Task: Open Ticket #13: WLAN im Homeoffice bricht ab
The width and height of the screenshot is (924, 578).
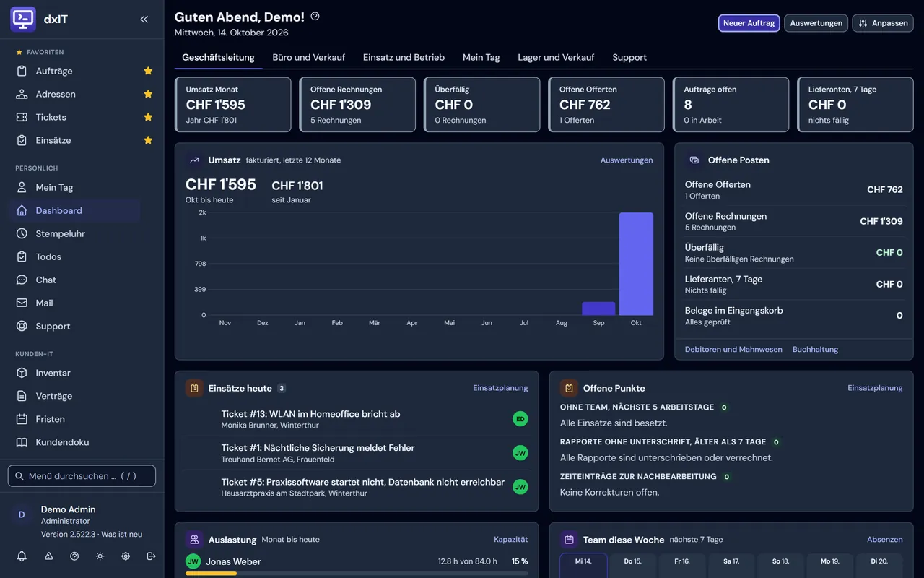Action: point(357,419)
